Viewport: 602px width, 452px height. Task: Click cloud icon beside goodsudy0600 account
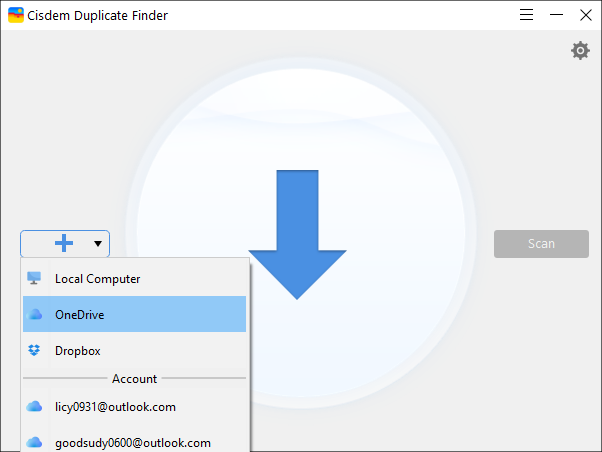click(x=34, y=442)
